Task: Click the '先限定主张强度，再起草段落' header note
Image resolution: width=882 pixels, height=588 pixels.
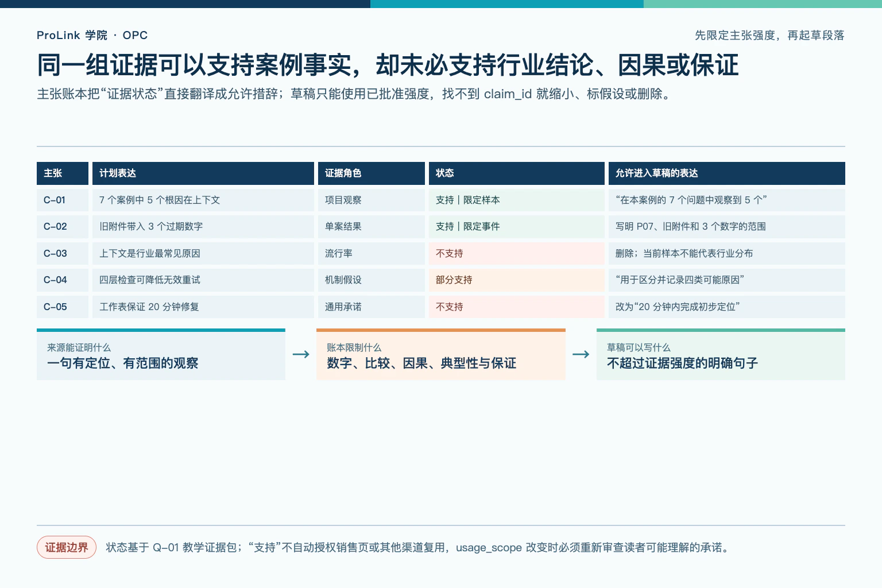Action: click(769, 35)
